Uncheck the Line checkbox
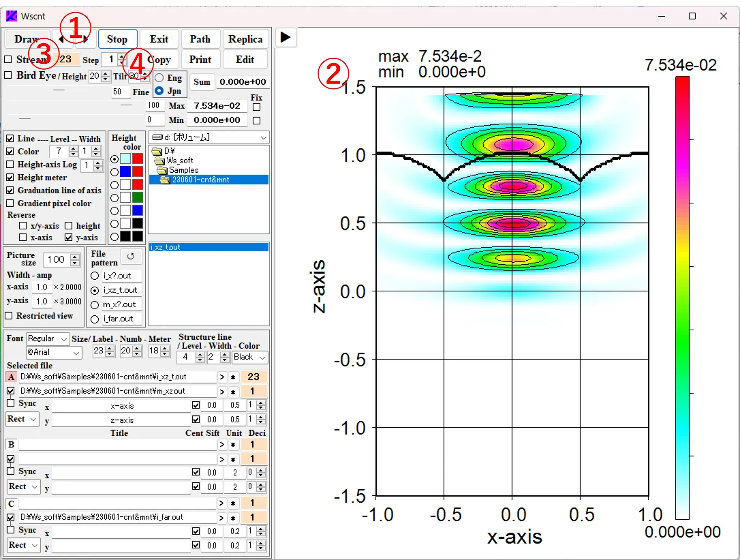740x560 pixels. click(x=10, y=138)
